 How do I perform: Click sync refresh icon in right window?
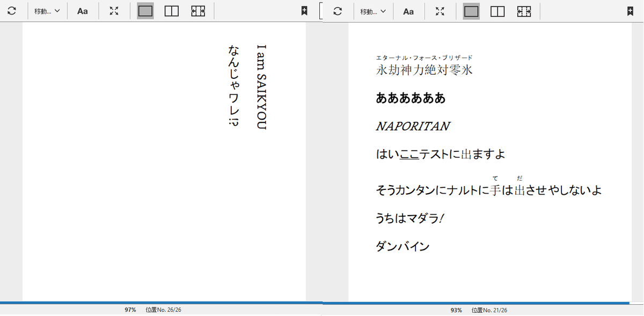[x=337, y=11]
